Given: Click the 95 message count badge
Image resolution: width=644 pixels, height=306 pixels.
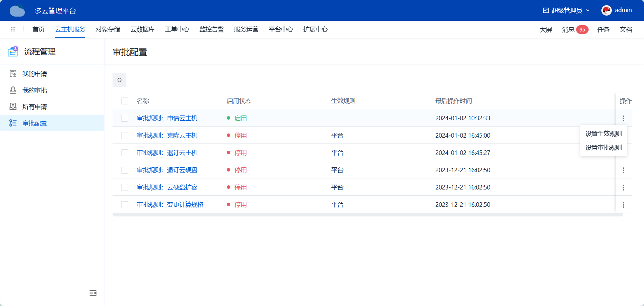Looking at the screenshot, I should (x=582, y=30).
